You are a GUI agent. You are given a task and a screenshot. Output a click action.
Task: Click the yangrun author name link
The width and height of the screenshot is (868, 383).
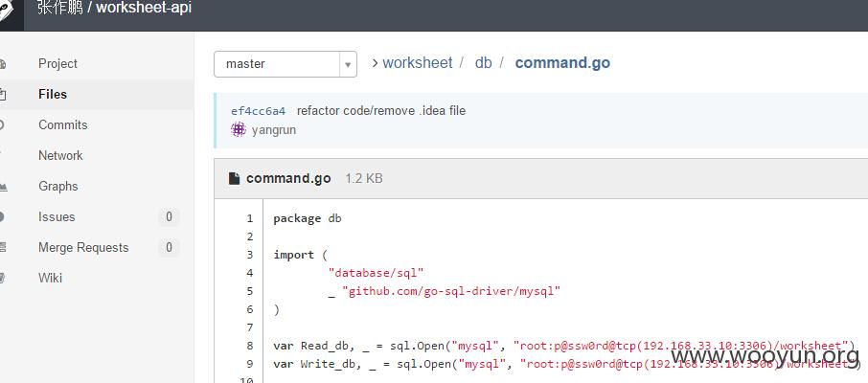[x=273, y=130]
